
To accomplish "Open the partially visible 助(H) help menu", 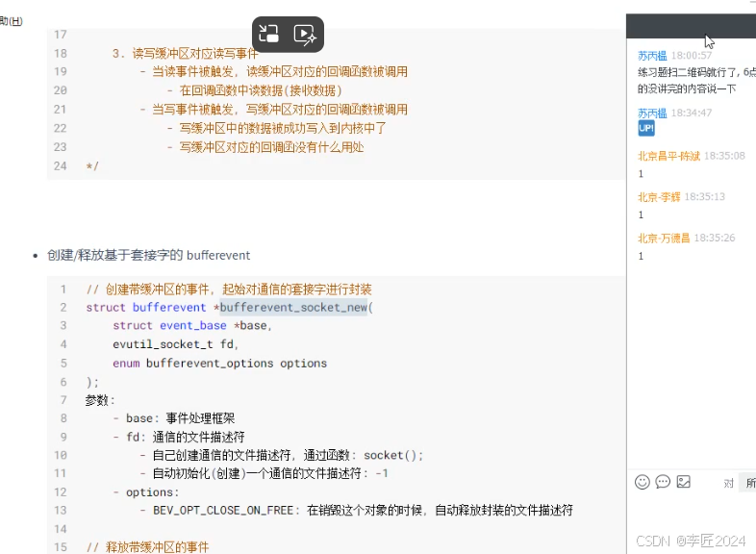I will tap(12, 21).
